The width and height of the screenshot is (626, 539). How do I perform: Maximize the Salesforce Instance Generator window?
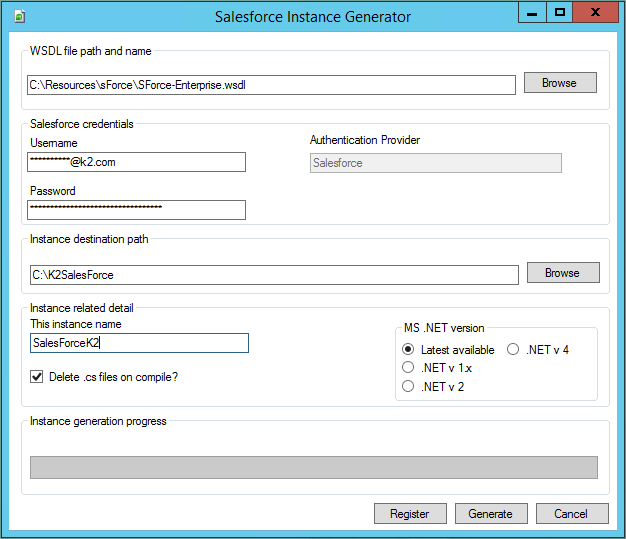(560, 13)
